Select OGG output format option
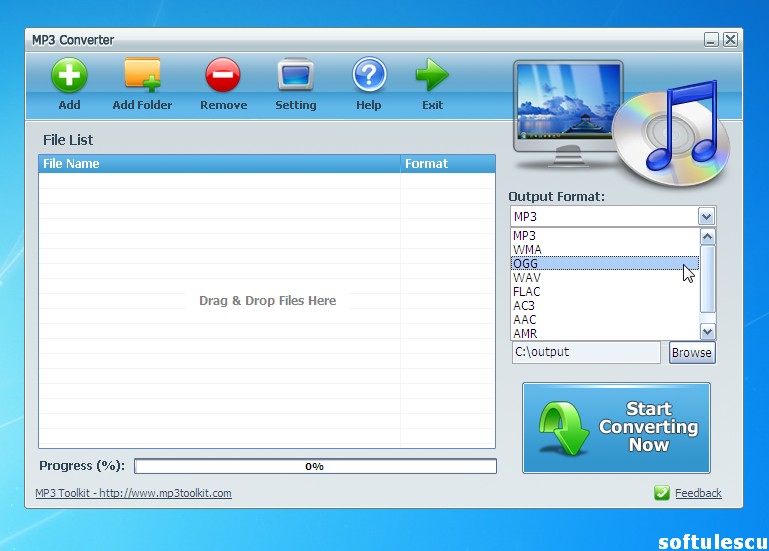The height and width of the screenshot is (551, 769). (605, 263)
